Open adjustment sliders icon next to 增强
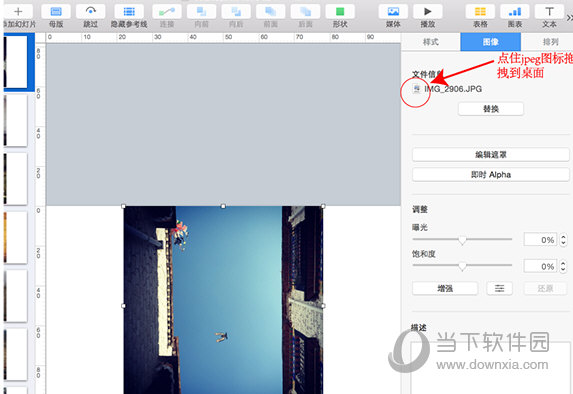Viewport: 573px width, 394px height. 500,288
